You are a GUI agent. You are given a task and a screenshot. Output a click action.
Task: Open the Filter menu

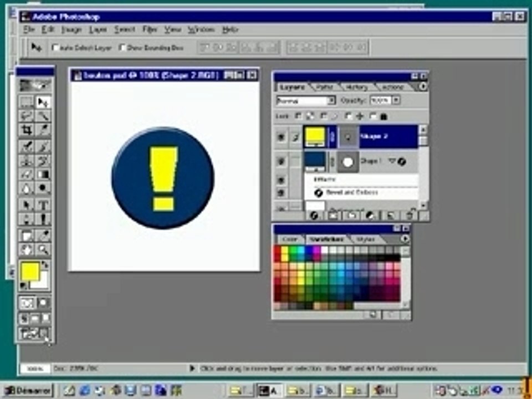(x=150, y=30)
